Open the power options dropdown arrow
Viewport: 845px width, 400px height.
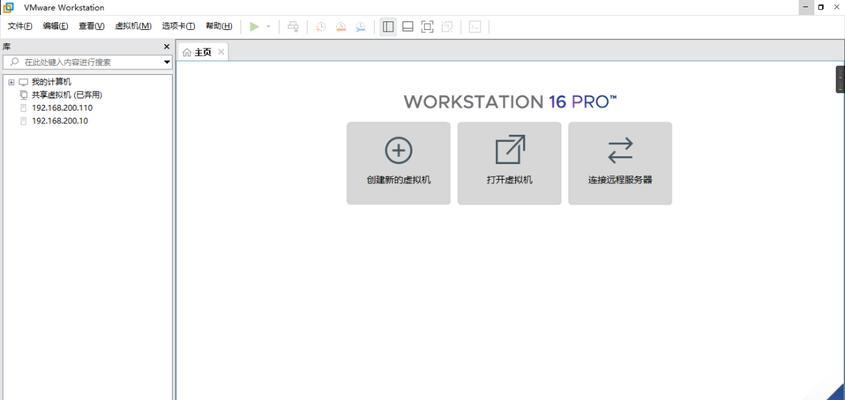pyautogui.click(x=268, y=26)
